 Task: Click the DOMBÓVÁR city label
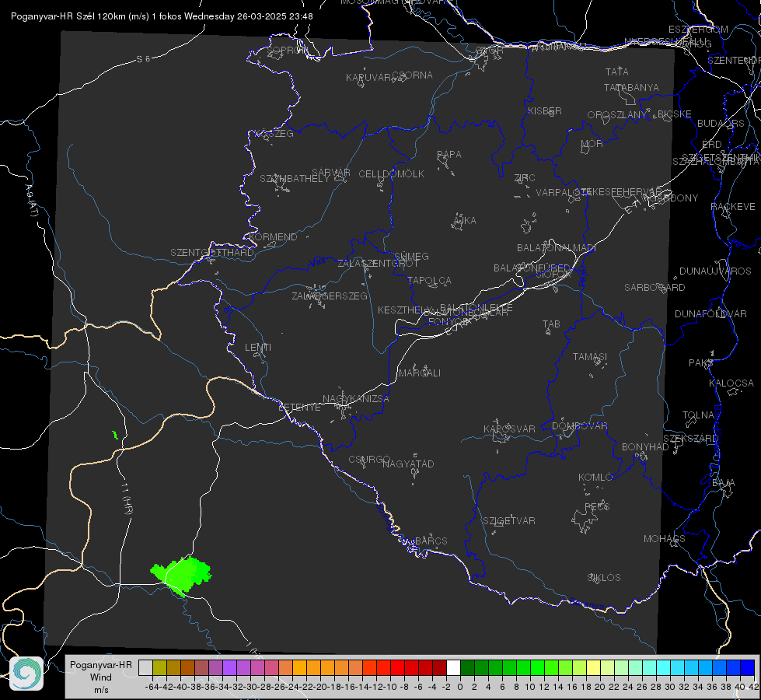(579, 425)
